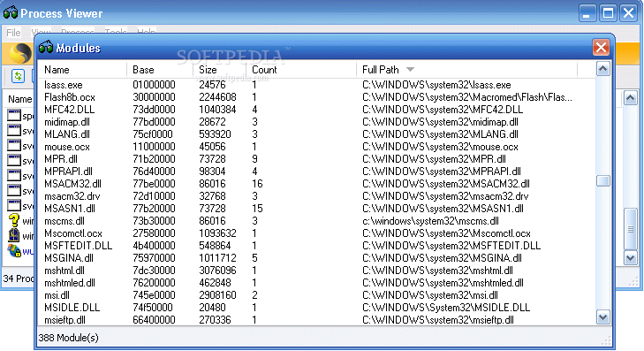Click the Process Viewer scrollbar thumb
The width and height of the screenshot is (644, 351).
pyautogui.click(x=631, y=229)
